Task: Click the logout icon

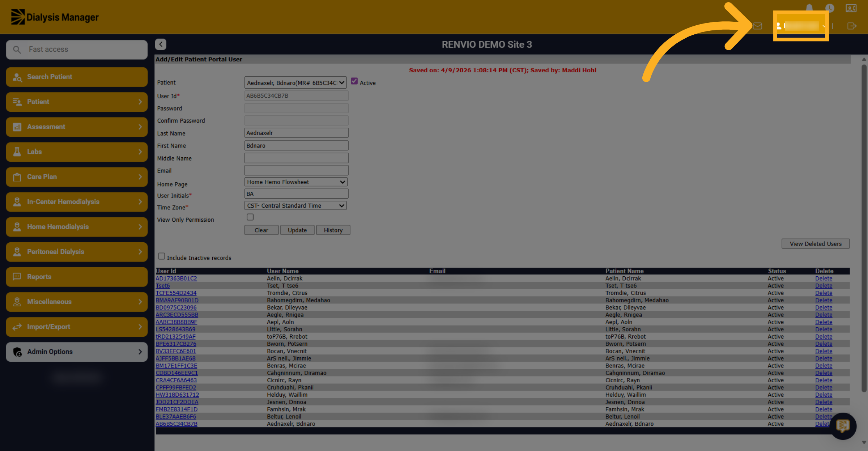Action: coord(852,26)
